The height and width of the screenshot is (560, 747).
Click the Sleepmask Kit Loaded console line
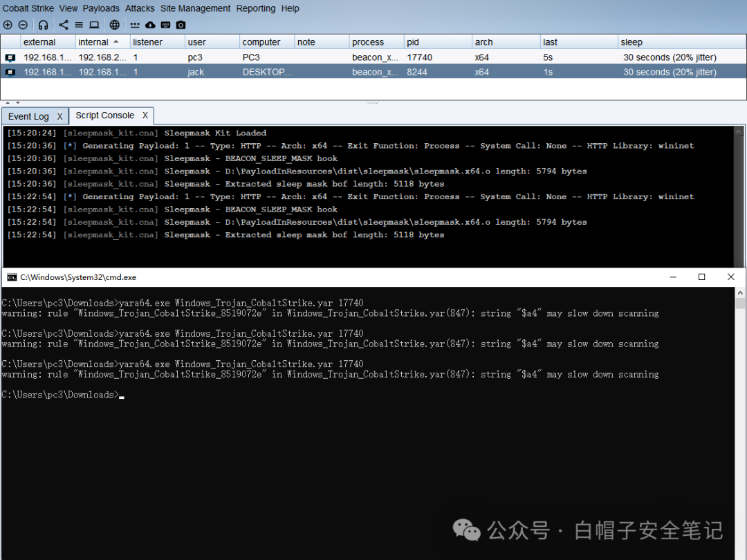coord(137,133)
